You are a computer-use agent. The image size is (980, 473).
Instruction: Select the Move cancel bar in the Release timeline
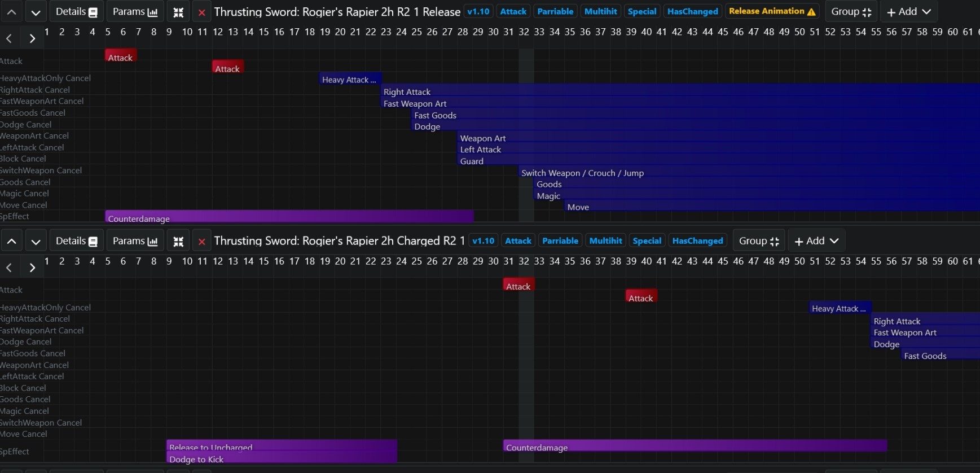(772, 206)
